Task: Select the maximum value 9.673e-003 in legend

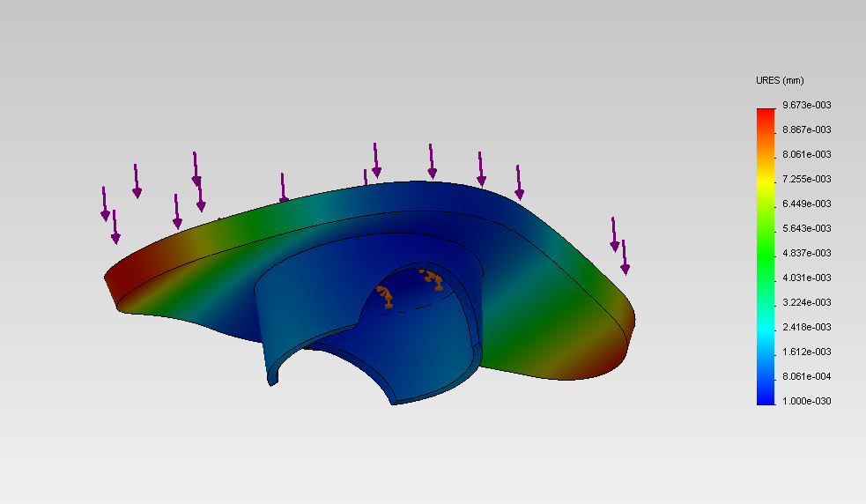Action: [807, 105]
